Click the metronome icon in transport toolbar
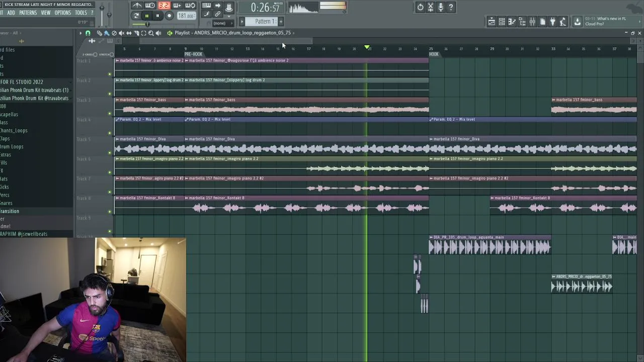 click(137, 6)
